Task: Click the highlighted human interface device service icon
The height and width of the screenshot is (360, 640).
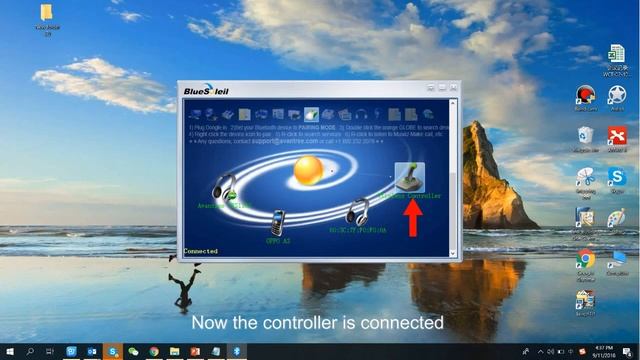Action: click(x=311, y=114)
